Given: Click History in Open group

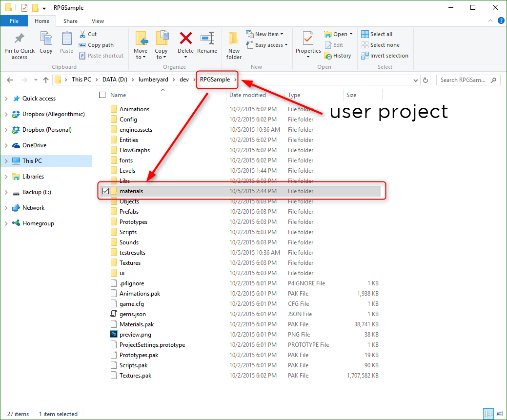Looking at the screenshot, I should pyautogui.click(x=338, y=56).
